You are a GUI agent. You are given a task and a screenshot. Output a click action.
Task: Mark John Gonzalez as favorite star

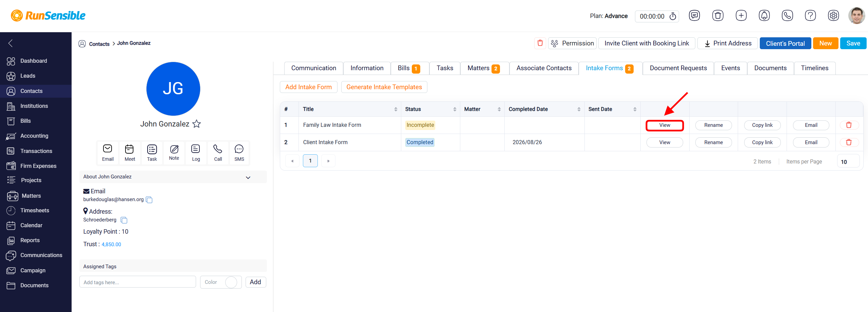pos(196,124)
